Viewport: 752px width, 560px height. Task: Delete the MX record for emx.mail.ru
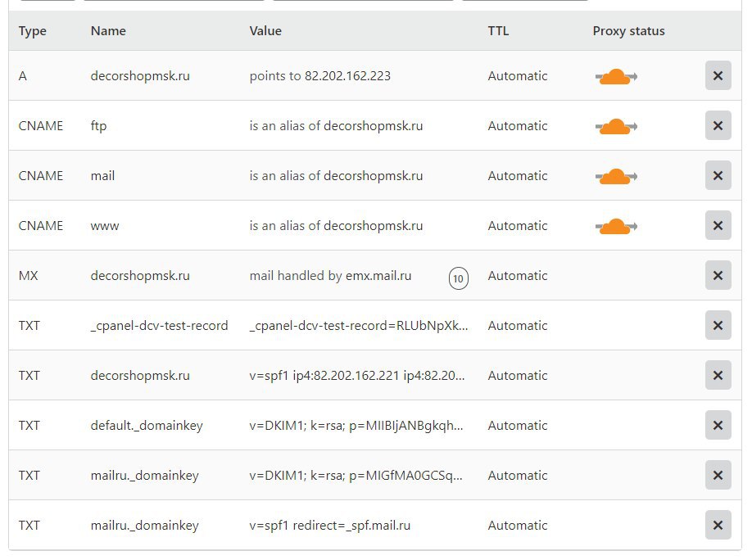pos(718,276)
